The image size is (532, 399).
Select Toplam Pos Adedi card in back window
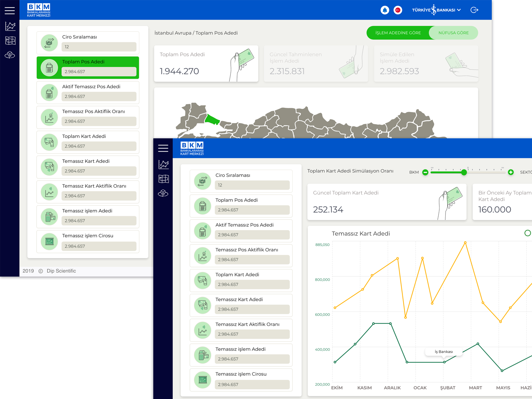[x=88, y=68]
